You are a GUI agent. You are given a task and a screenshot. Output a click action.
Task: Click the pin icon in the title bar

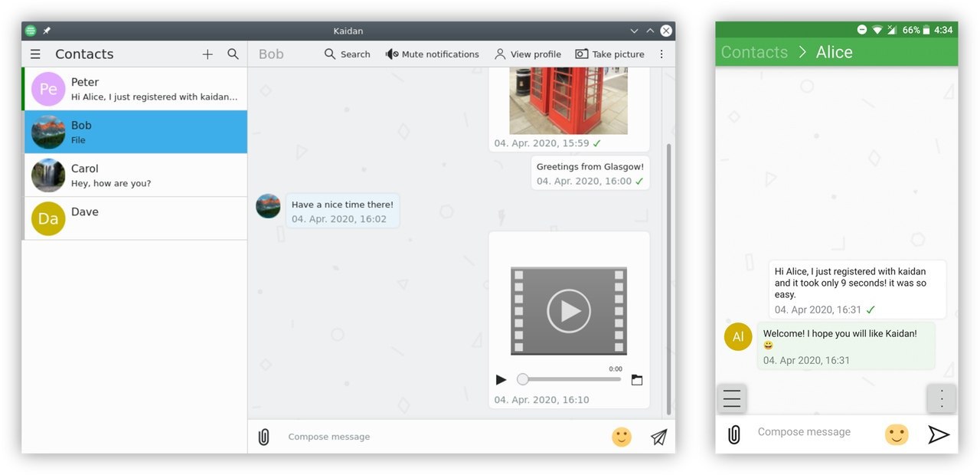coord(47,31)
